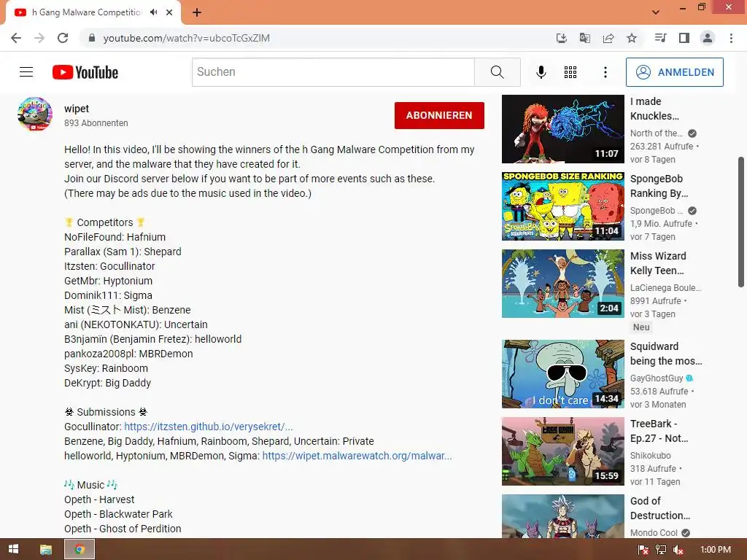The height and width of the screenshot is (560, 747).
Task: Open the YouTube hamburger guide menu
Action: (26, 72)
